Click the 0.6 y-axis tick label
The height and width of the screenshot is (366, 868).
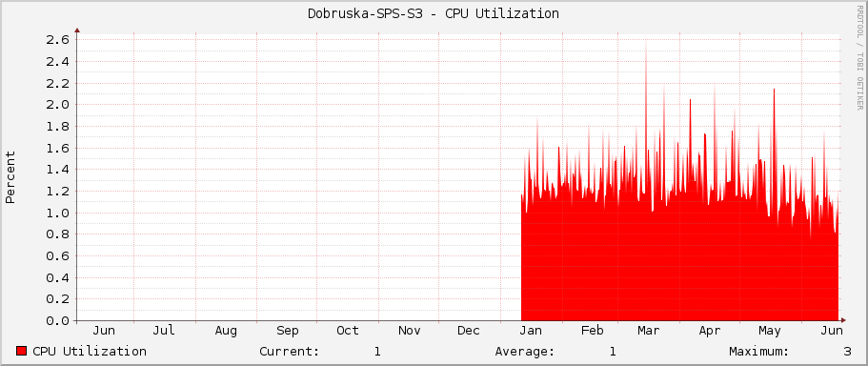point(57,255)
